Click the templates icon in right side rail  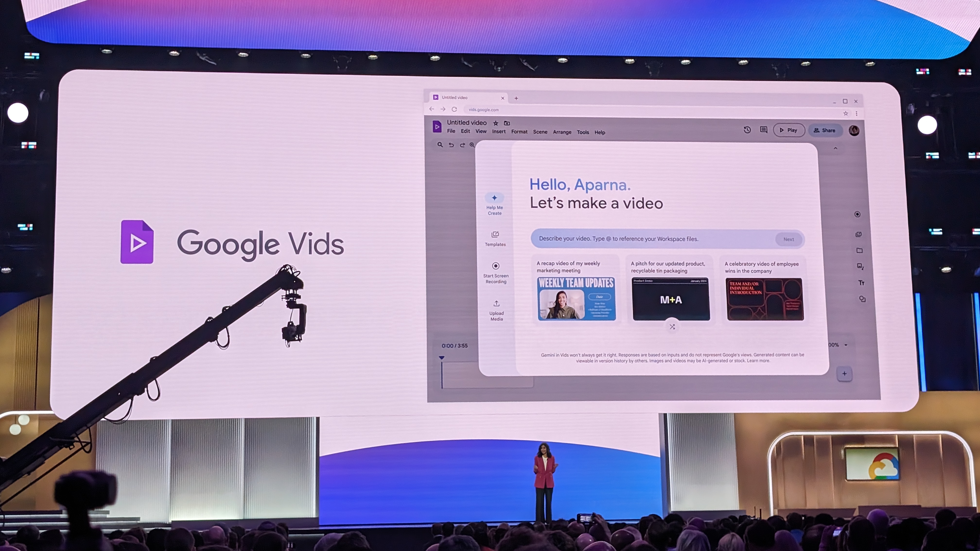859,234
